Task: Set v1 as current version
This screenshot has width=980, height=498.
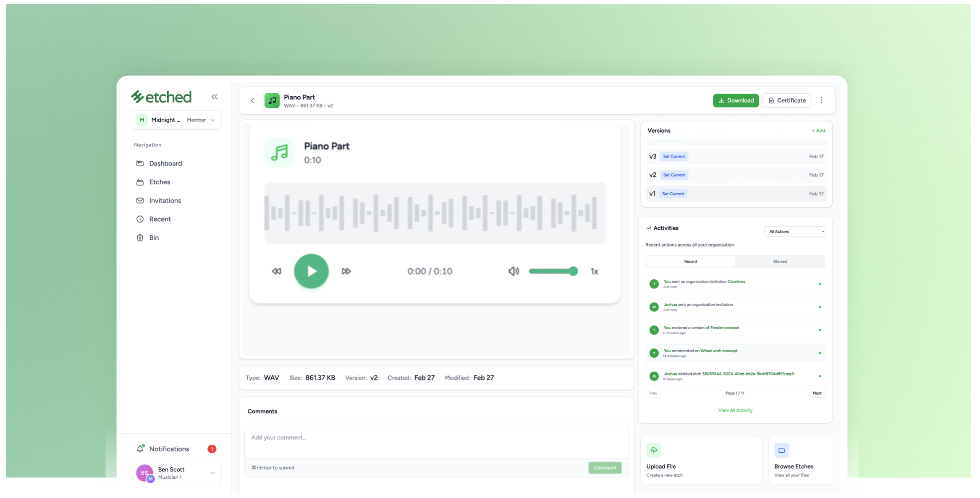Action: click(x=673, y=194)
